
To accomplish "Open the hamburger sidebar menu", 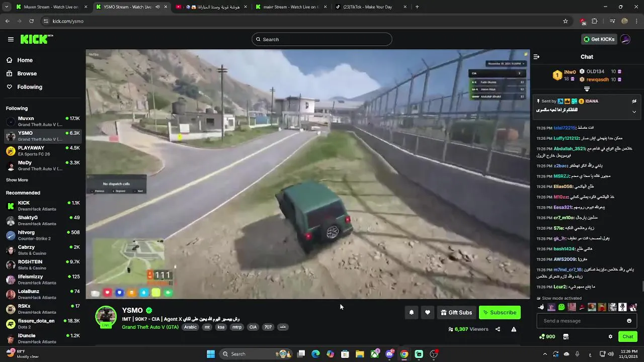I will pyautogui.click(x=11, y=39).
